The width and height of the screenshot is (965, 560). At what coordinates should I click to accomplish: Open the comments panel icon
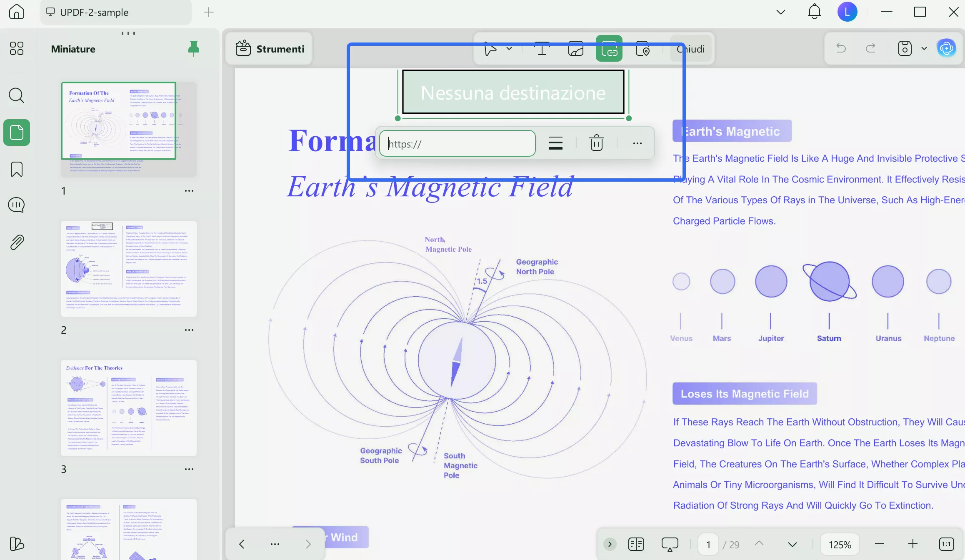tap(17, 205)
